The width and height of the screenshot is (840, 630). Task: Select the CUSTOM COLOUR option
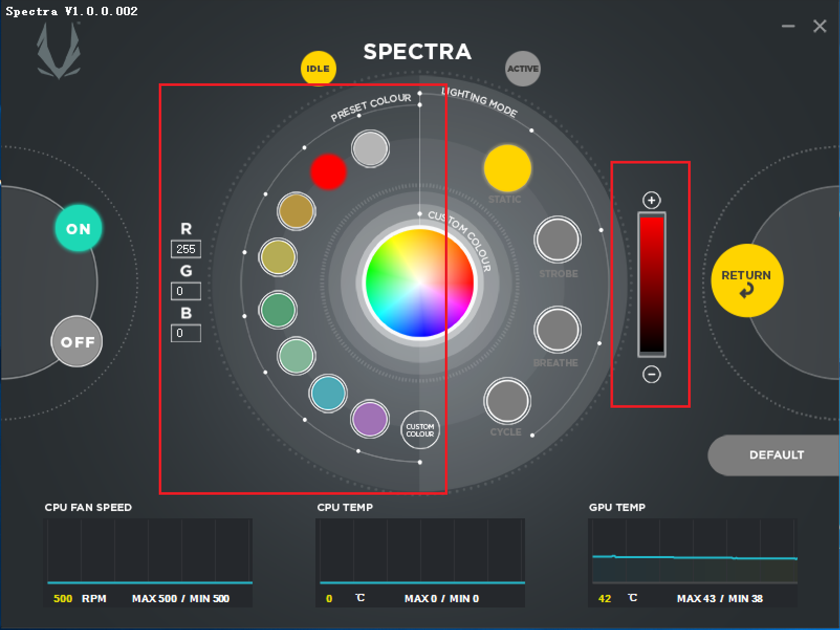click(420, 430)
